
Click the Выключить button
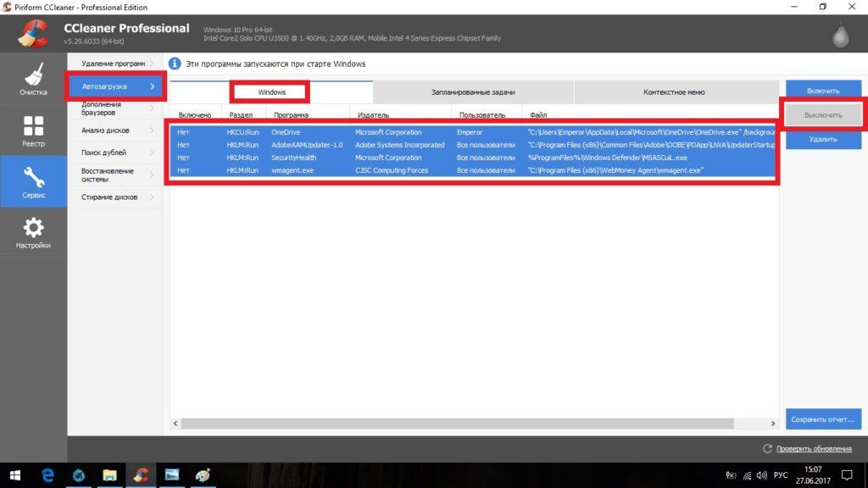coord(823,115)
